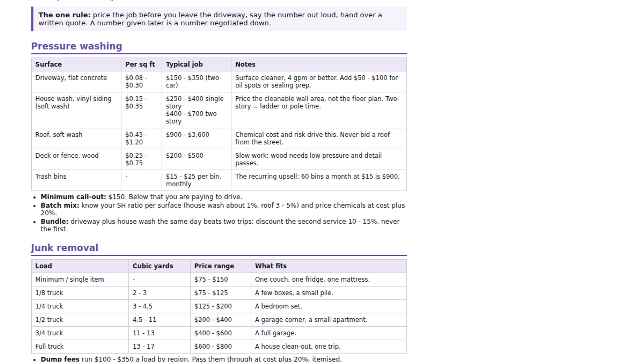Click the 'What fits' column header
Viewport: 644px width, 362px height.
[x=329, y=266]
